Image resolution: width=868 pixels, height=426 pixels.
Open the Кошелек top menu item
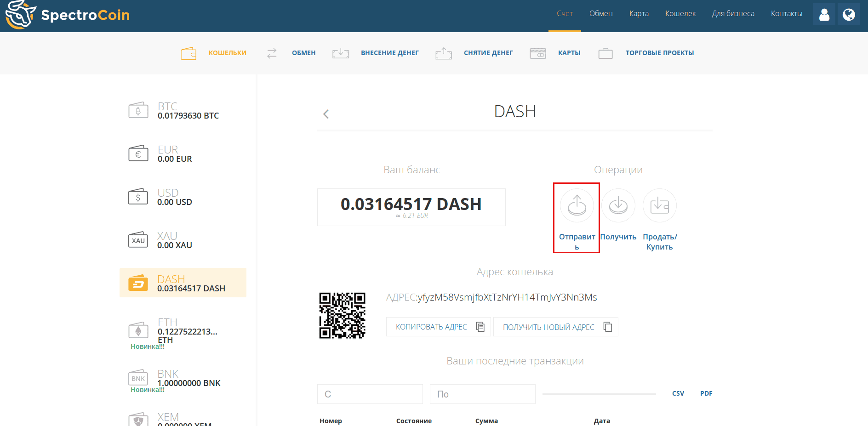click(680, 14)
